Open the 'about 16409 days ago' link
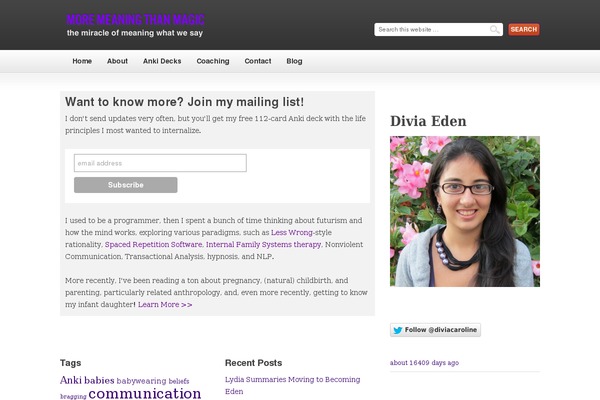Image resolution: width=600 pixels, height=400 pixels. coord(424,362)
